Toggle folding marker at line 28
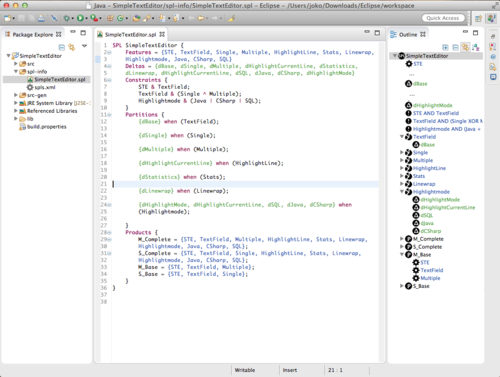Viewport: 500px width, 377px height. [109, 233]
